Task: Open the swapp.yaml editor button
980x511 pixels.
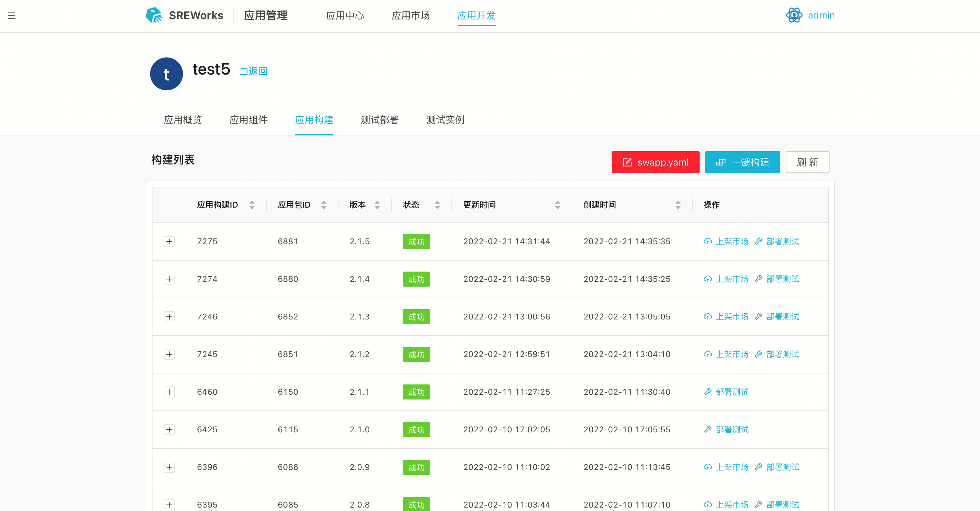Action: click(x=655, y=162)
